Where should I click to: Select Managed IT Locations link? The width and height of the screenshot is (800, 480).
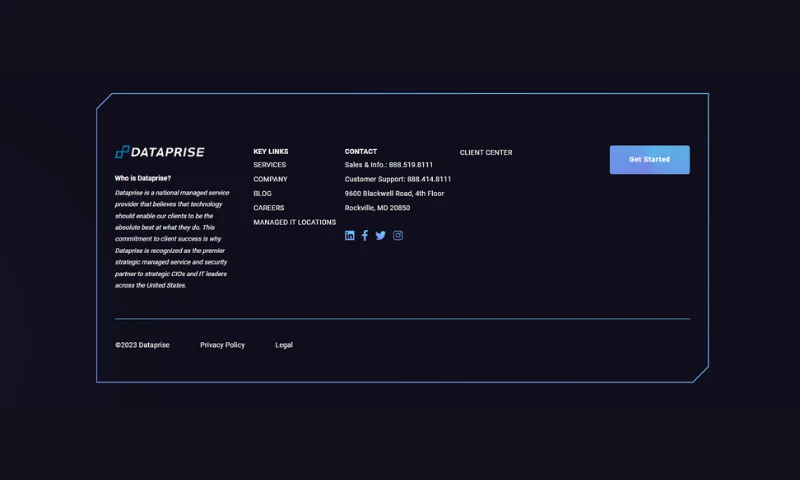point(294,222)
